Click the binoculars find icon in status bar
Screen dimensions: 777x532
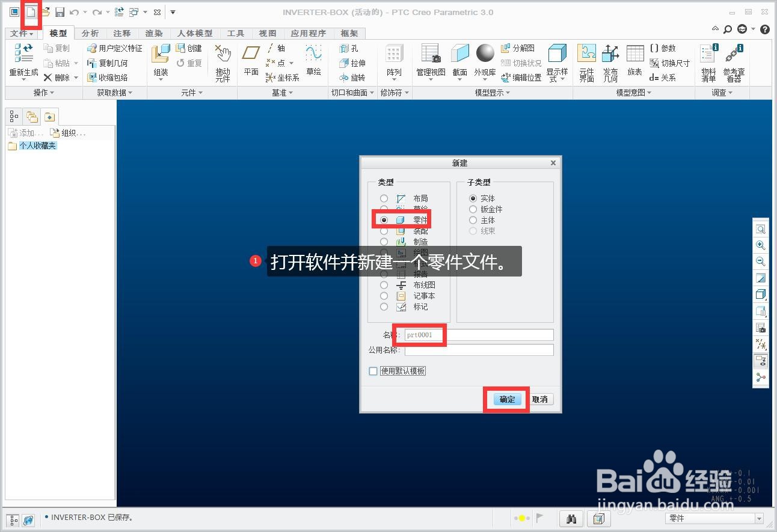coord(572,518)
